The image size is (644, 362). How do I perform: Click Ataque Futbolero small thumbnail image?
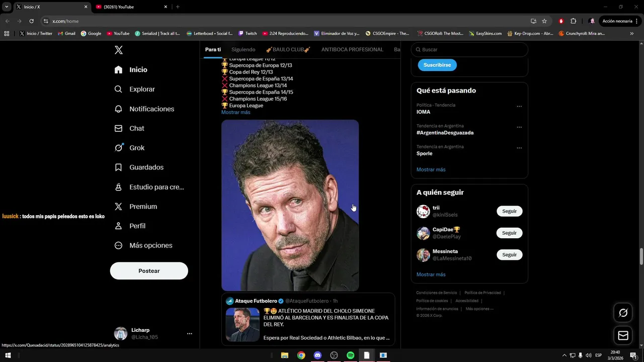[x=243, y=324]
